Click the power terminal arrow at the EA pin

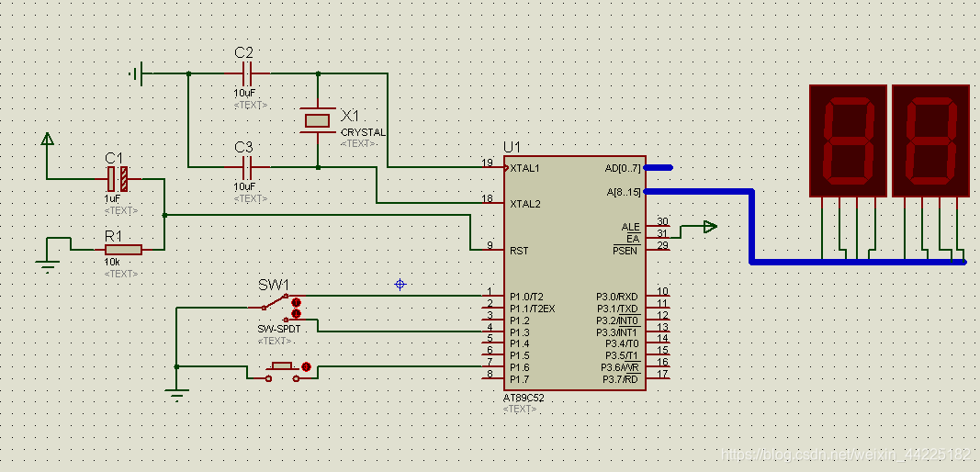click(x=709, y=227)
